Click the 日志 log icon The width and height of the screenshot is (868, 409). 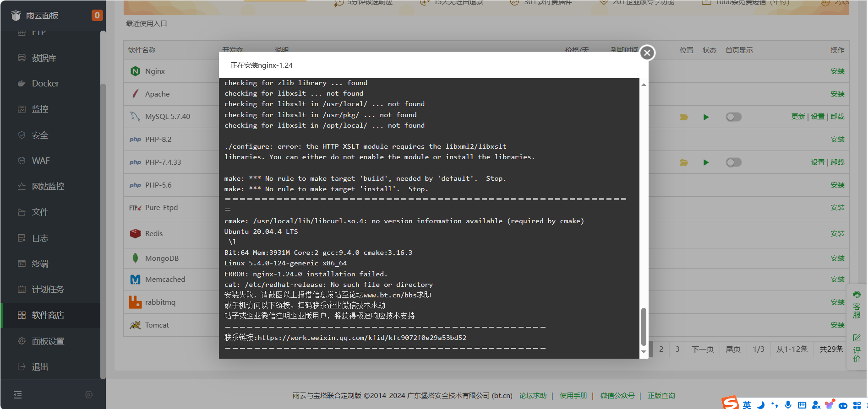tap(22, 238)
